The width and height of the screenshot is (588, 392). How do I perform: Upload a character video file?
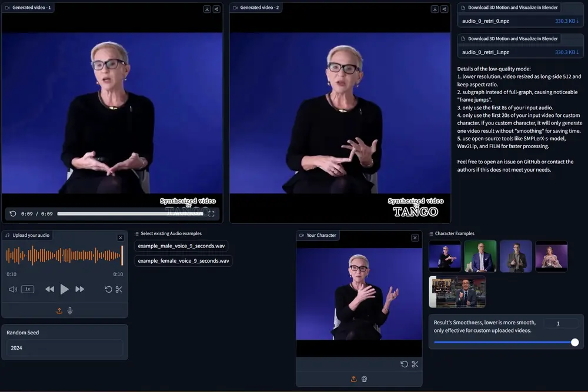(353, 379)
